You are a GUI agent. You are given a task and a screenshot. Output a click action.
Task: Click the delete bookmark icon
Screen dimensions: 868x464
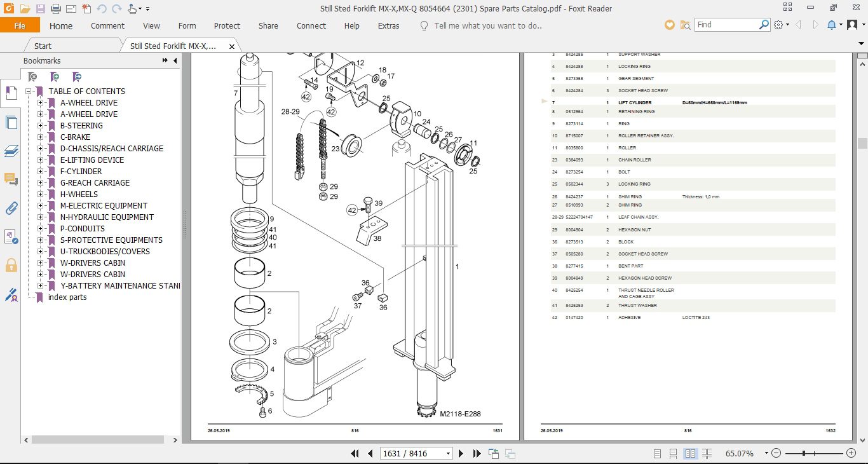[32, 77]
